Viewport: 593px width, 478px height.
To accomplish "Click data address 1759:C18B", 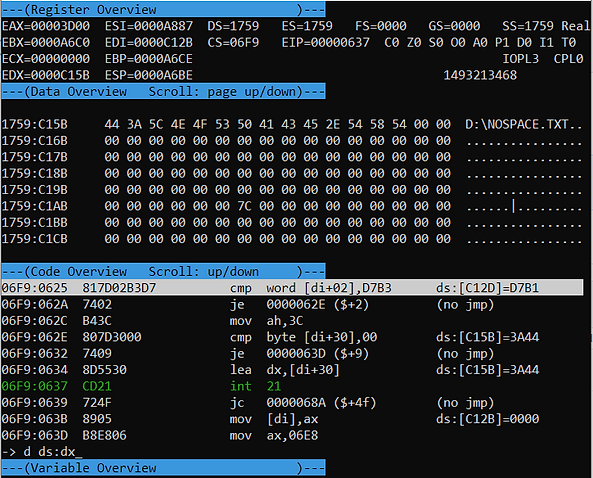I will click(34, 173).
